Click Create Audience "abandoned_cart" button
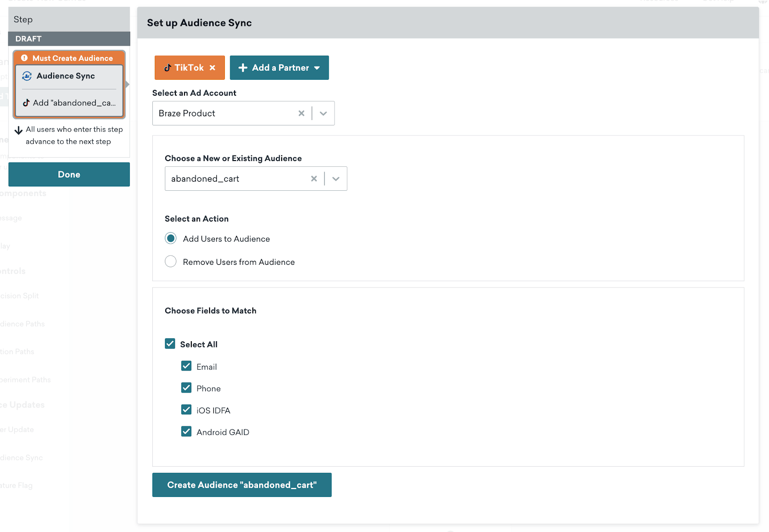The height and width of the screenshot is (532, 769). point(242,485)
